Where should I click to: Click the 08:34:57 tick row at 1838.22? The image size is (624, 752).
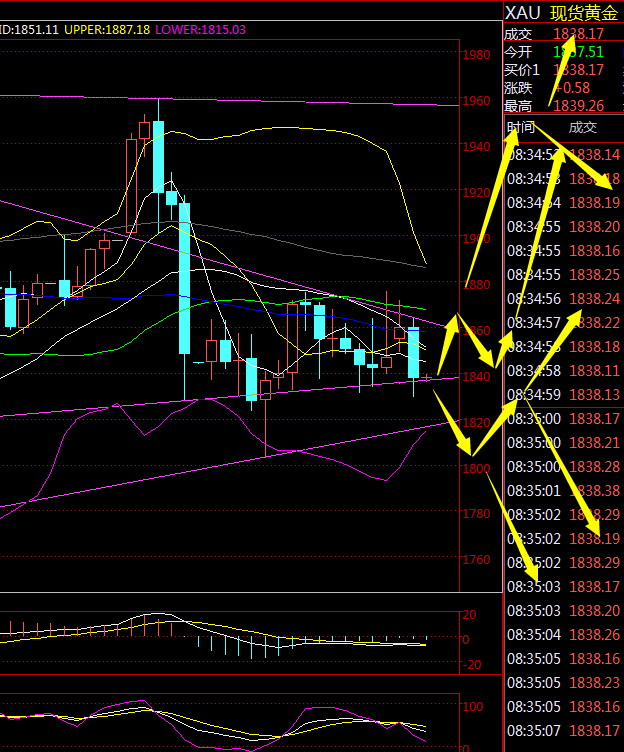click(x=563, y=322)
